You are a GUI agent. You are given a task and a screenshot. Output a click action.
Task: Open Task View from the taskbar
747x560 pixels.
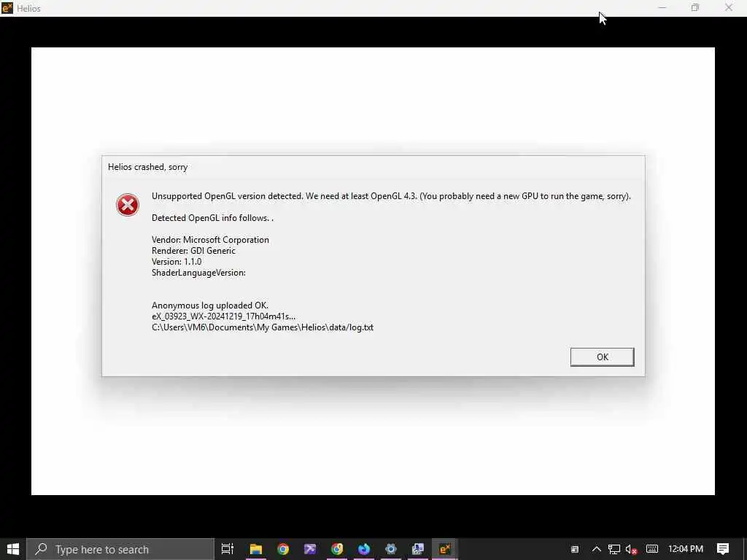(228, 549)
